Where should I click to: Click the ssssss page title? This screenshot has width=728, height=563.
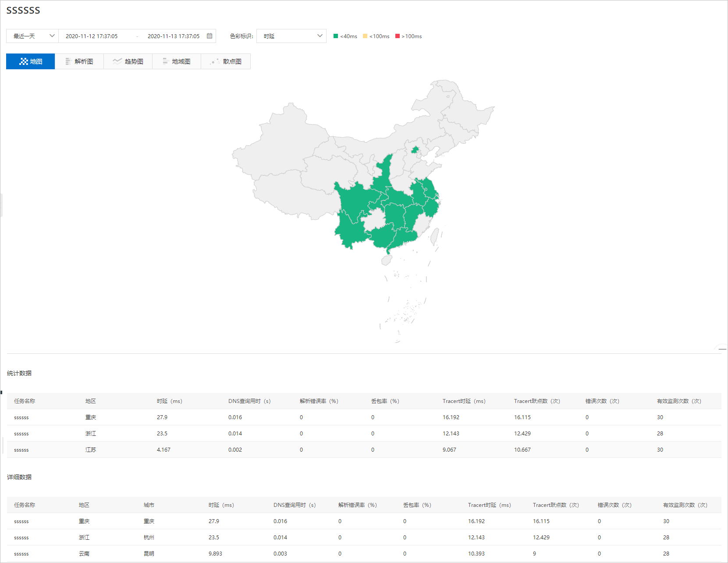[23, 11]
